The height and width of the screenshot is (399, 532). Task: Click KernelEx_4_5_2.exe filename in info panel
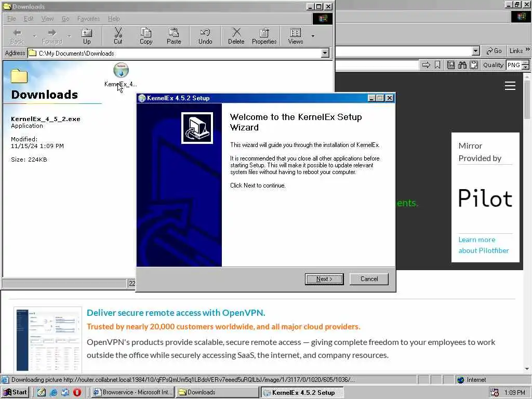[x=46, y=119]
